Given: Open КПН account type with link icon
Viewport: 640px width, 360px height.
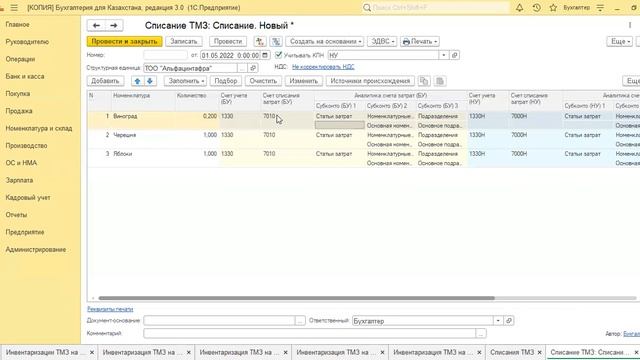Looking at the screenshot, I should 455,55.
